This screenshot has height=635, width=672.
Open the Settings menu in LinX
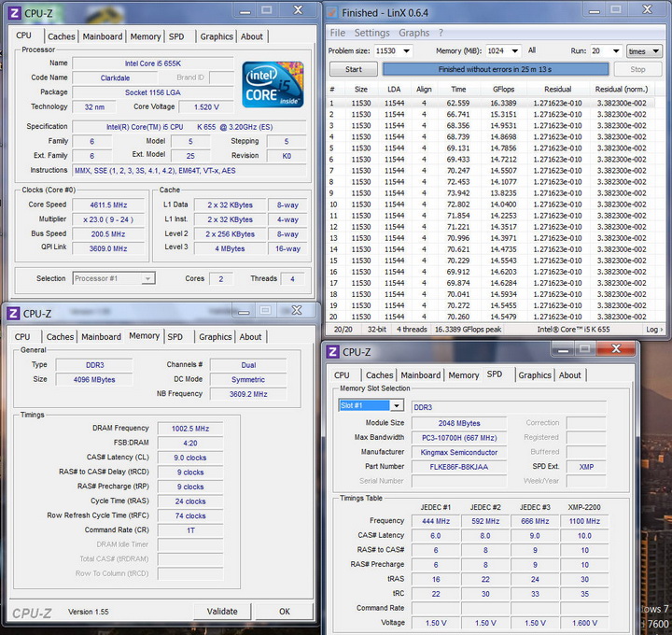[x=372, y=33]
